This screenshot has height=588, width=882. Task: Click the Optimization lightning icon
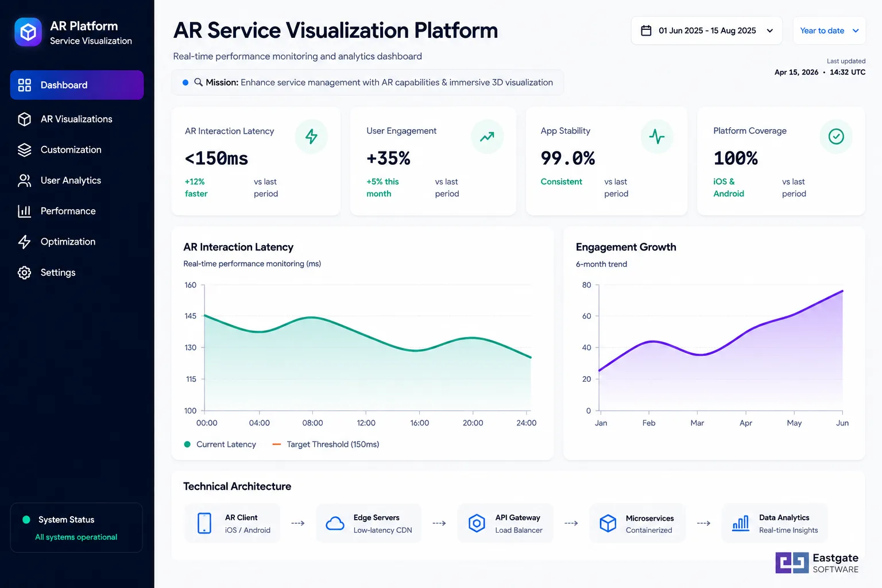24,242
